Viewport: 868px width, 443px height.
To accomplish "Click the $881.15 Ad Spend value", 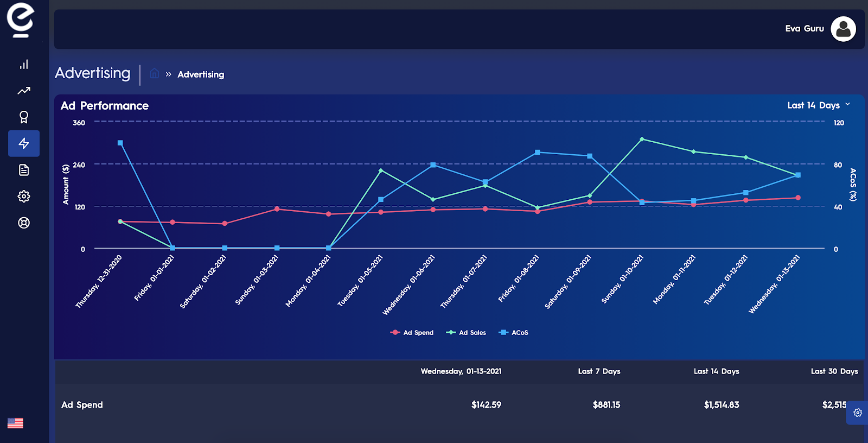I will pyautogui.click(x=607, y=405).
